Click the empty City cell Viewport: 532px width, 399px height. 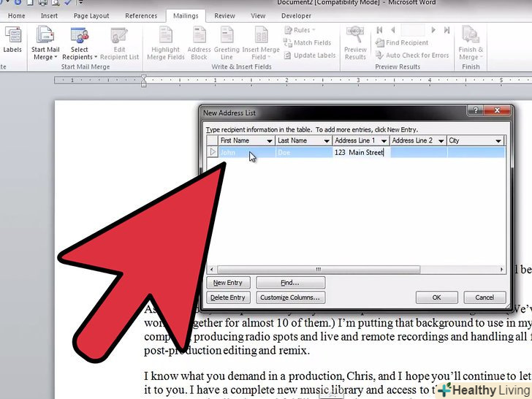tap(476, 152)
